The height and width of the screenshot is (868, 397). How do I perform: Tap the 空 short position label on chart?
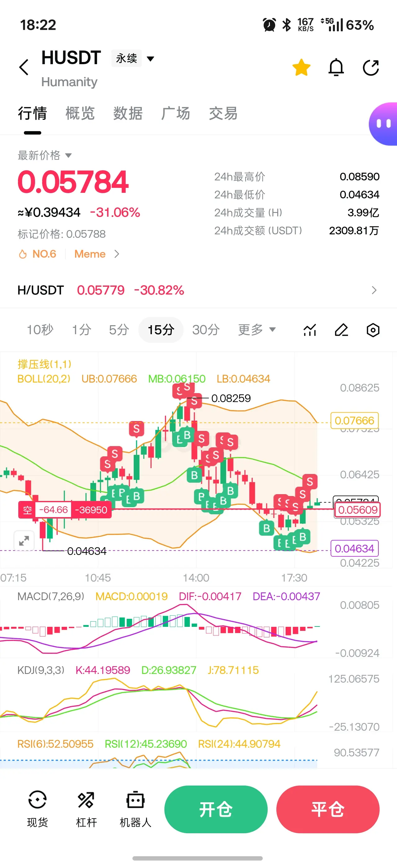27,510
